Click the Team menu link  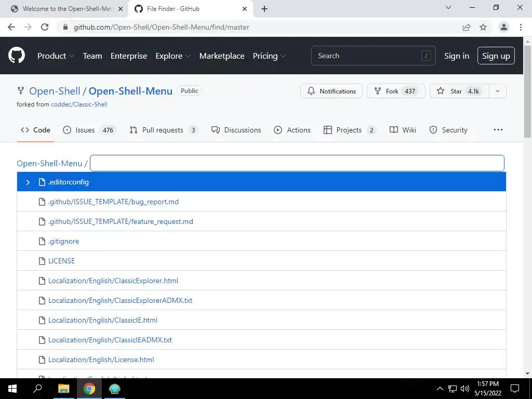[92, 56]
